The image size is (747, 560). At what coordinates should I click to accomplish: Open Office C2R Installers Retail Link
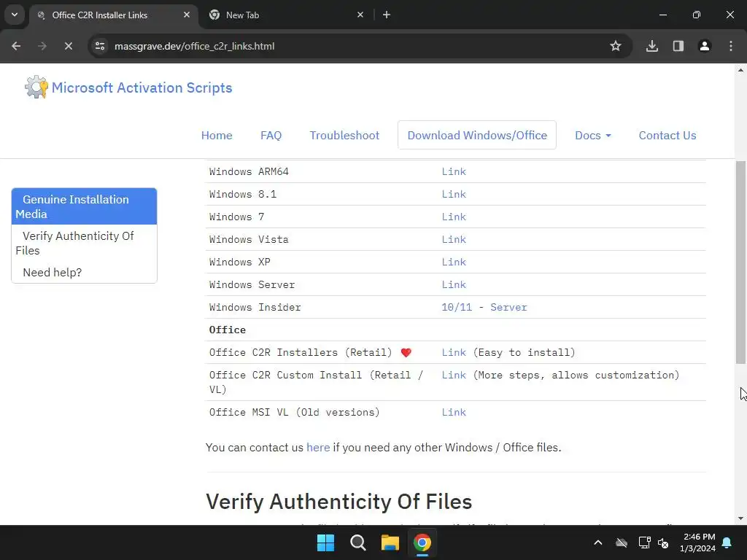click(x=454, y=352)
